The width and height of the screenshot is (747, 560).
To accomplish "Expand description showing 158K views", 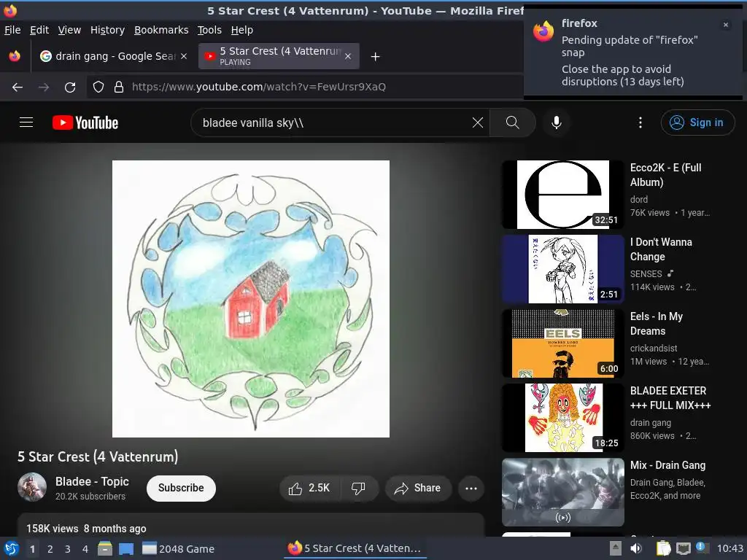I will (251, 525).
